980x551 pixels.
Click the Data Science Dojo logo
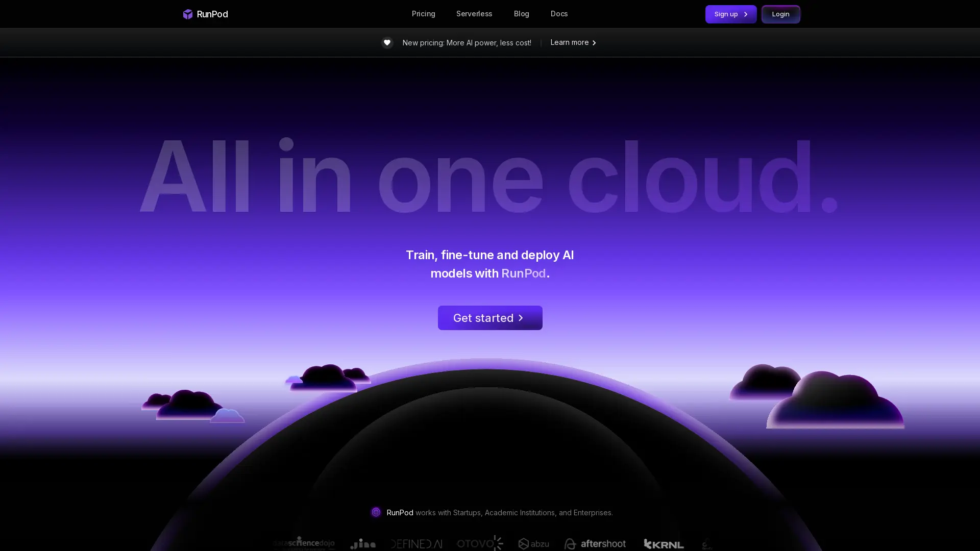304,544
